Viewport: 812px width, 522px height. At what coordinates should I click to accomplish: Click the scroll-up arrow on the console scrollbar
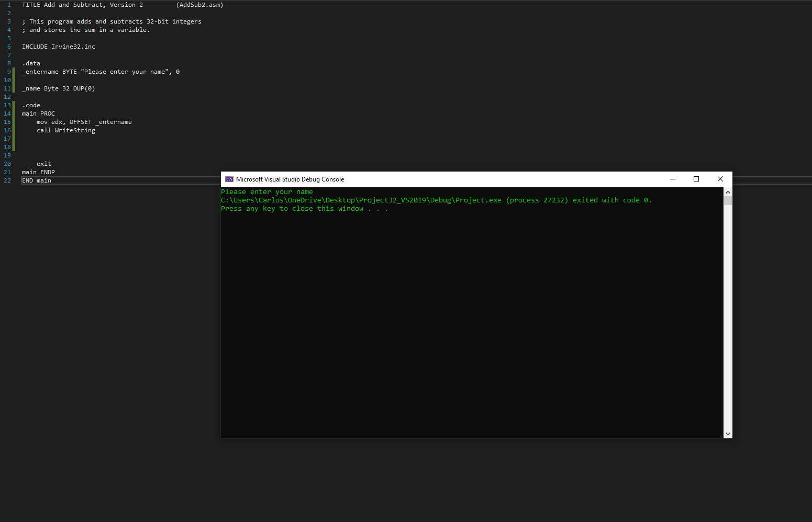pos(728,191)
